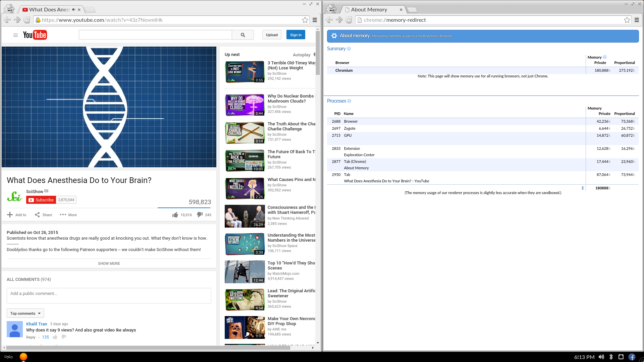Select the GPU process row 2715
Image resolution: width=644 pixels, height=362 pixels.
483,138
